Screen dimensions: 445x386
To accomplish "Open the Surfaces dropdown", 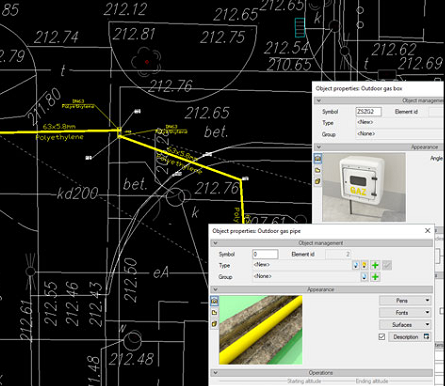I will pos(405,325).
